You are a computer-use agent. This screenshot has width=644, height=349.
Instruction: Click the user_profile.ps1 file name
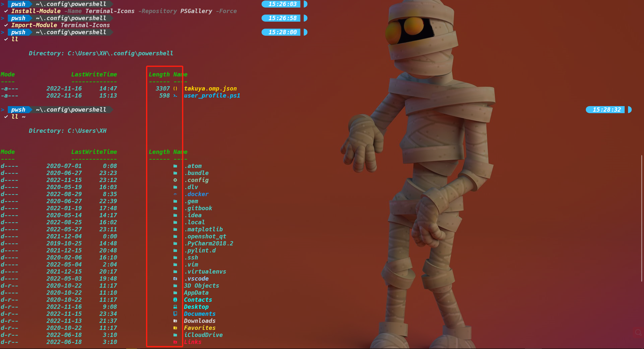[212, 96]
